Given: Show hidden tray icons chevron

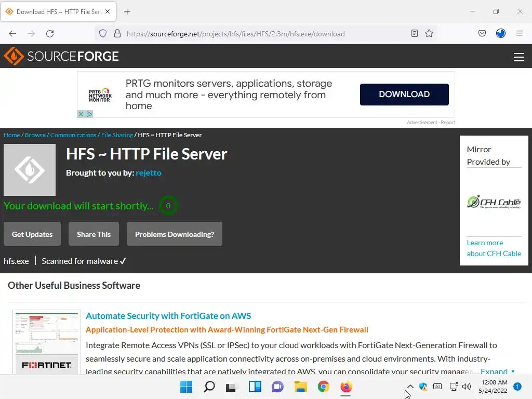Looking at the screenshot, I should pyautogui.click(x=410, y=387).
